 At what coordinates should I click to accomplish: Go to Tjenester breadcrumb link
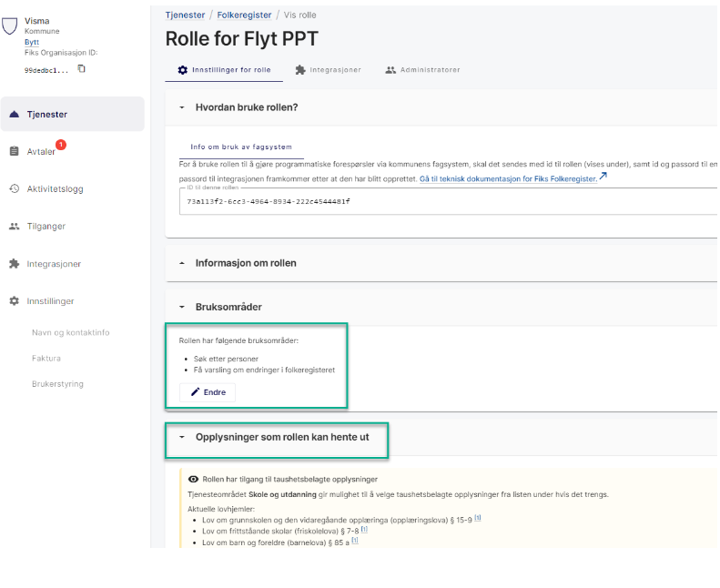click(185, 15)
